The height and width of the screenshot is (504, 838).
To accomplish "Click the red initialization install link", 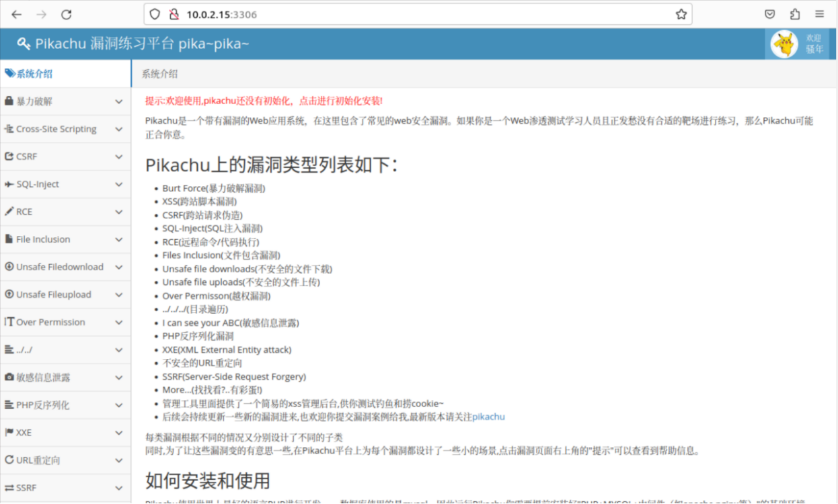I will (x=262, y=100).
